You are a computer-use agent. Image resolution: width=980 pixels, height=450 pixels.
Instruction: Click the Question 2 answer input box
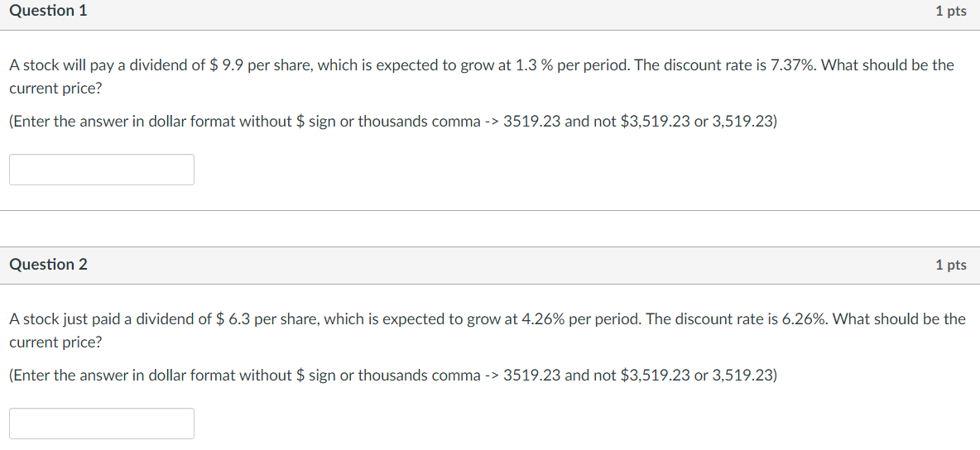point(101,424)
